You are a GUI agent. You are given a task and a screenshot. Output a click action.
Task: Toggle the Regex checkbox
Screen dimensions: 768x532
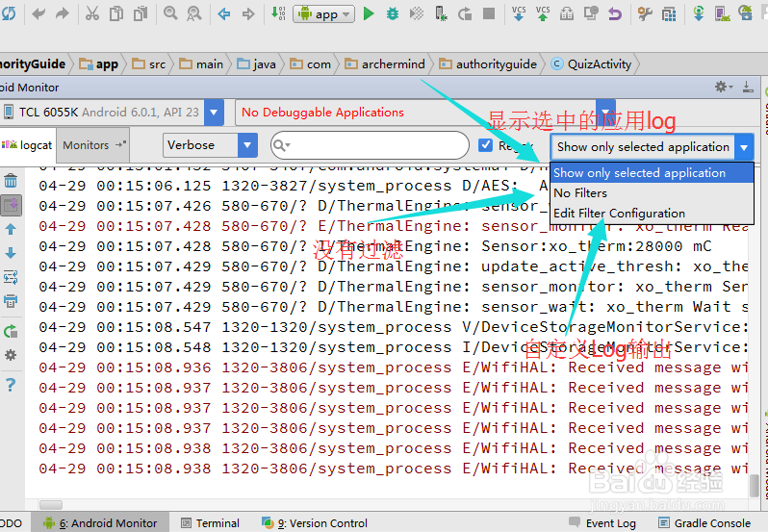coord(485,145)
